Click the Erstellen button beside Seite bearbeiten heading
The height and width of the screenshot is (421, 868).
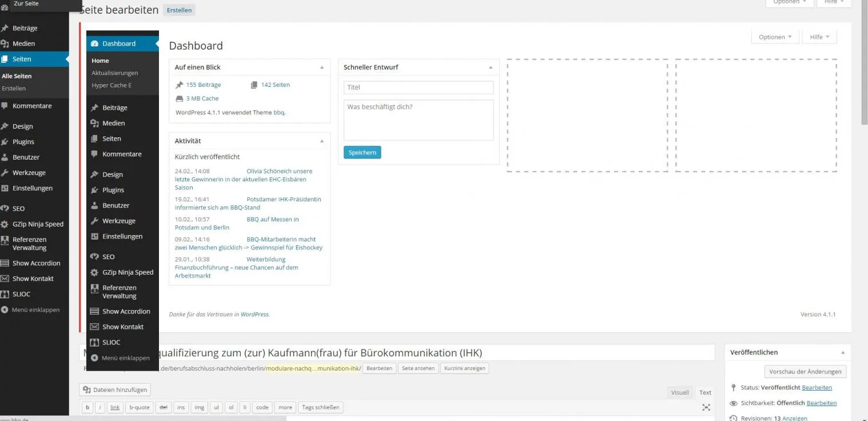click(x=179, y=10)
